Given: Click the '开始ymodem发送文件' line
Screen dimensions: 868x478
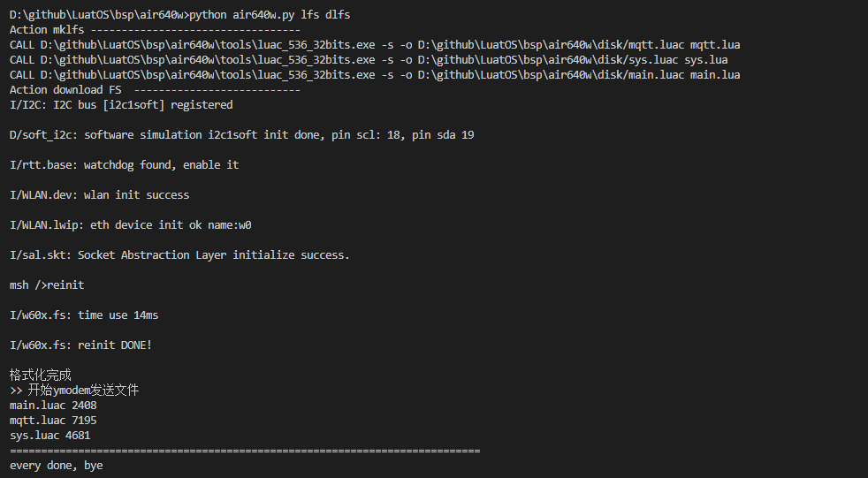Looking at the screenshot, I should click(x=74, y=390).
